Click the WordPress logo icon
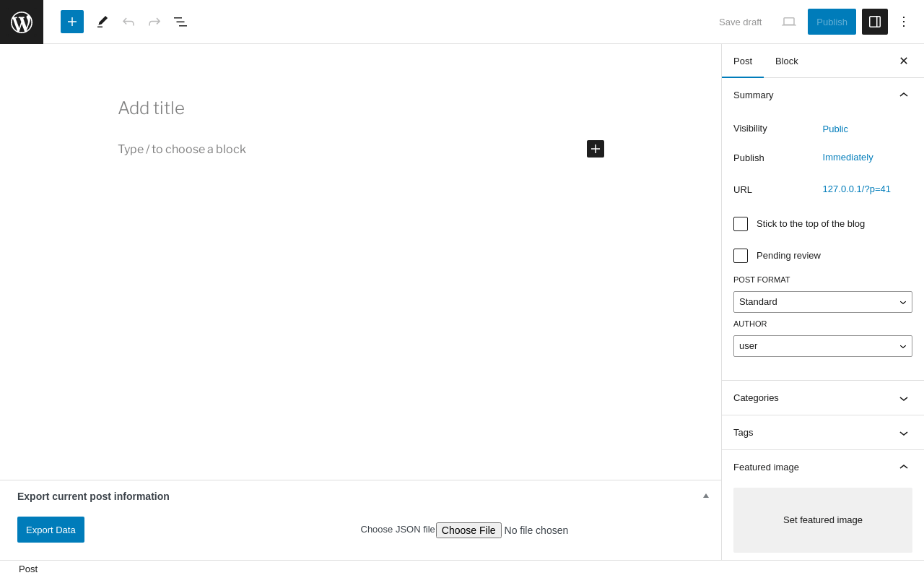The width and height of the screenshot is (924, 578). 22,22
